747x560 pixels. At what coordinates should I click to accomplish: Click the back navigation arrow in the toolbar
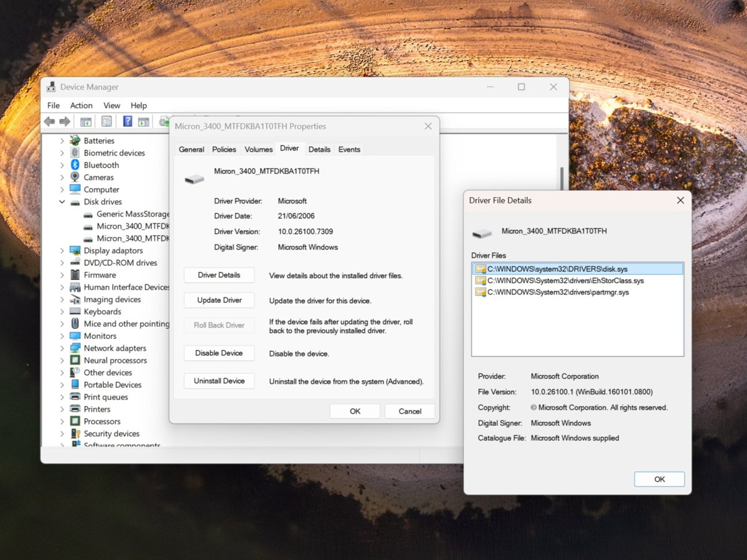click(50, 121)
